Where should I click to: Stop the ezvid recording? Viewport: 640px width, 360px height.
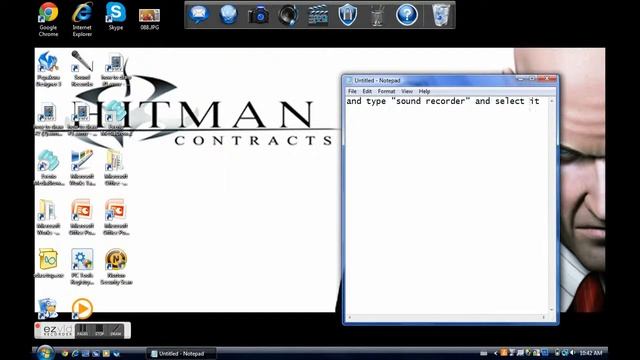click(x=99, y=330)
